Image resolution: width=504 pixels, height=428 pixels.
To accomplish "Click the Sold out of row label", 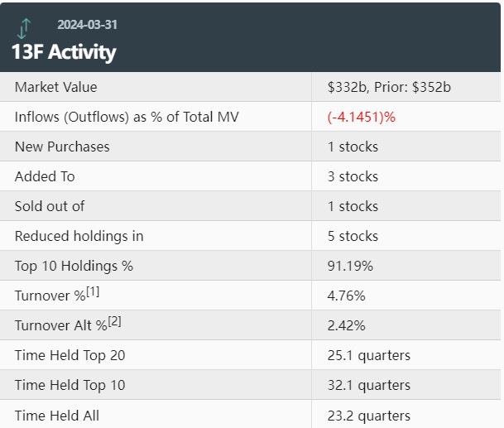I will point(50,206).
